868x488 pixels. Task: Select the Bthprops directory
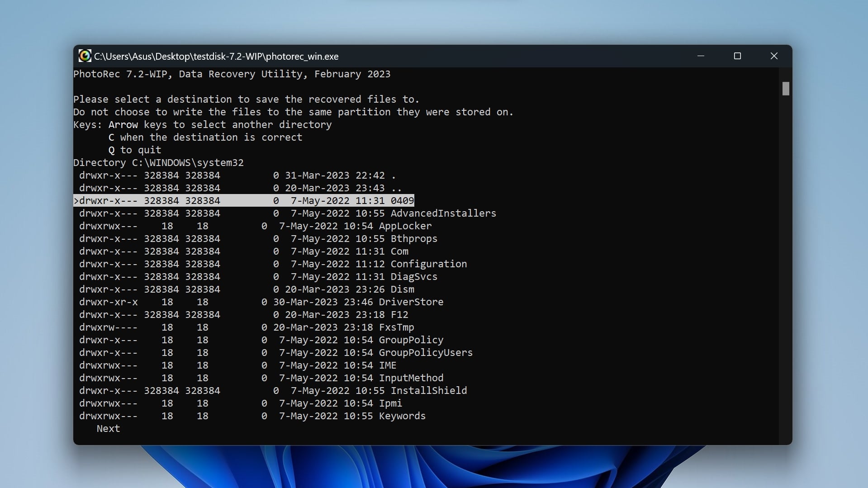click(x=258, y=239)
